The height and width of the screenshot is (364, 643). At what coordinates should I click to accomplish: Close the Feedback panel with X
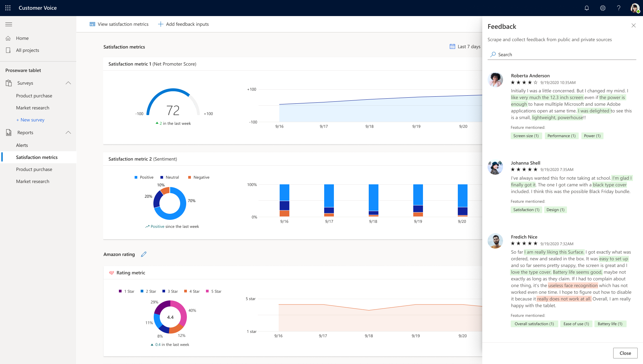coord(634,25)
